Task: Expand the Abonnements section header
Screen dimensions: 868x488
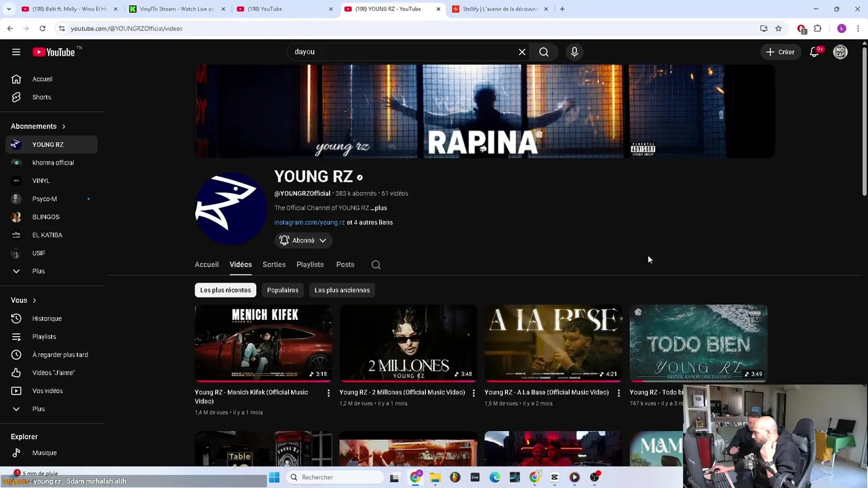Action: pos(39,126)
